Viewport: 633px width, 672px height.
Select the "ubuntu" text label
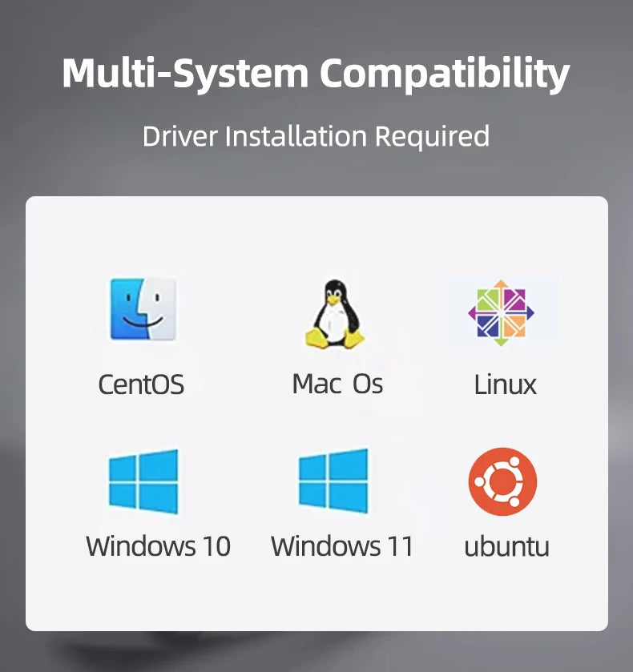[x=506, y=546]
